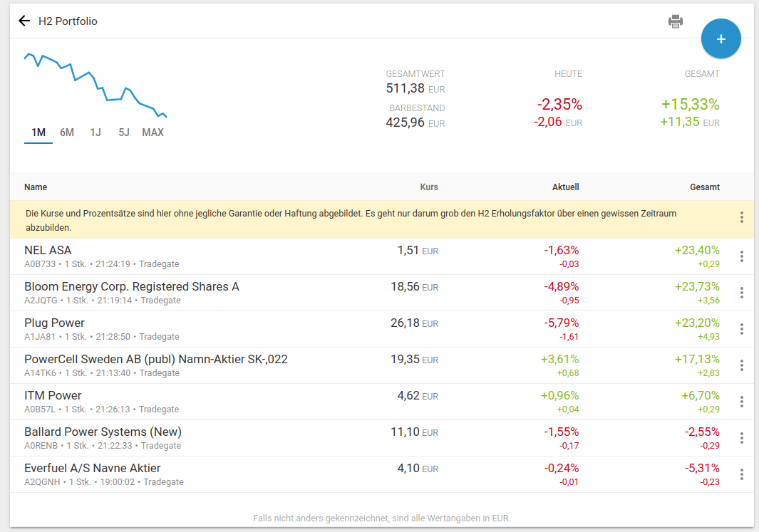
Task: Switch chart range to 6M
Action: pos(67,132)
